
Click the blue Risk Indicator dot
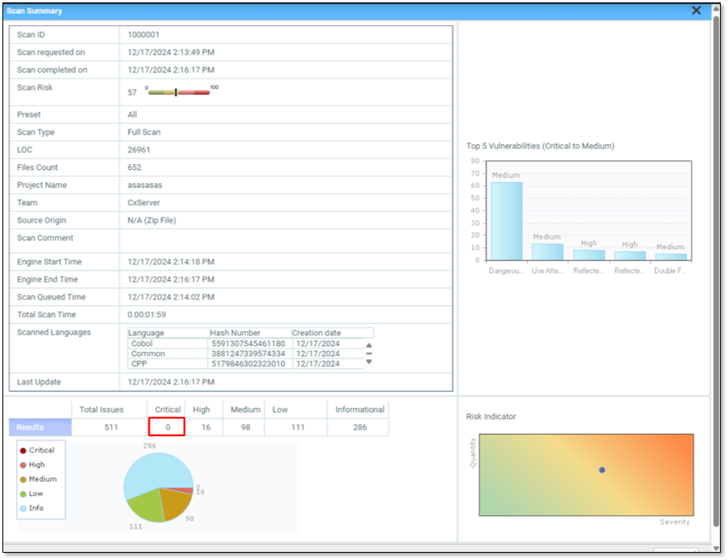point(602,469)
